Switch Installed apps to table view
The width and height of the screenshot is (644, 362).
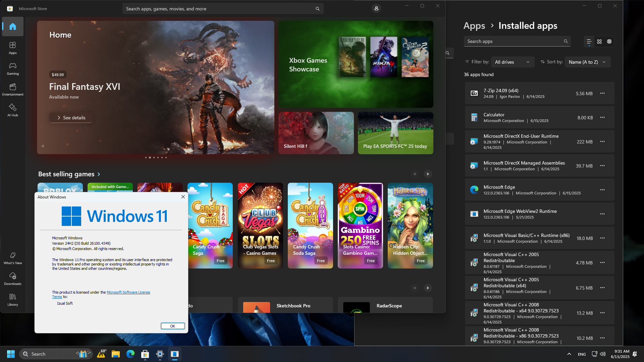[x=609, y=42]
